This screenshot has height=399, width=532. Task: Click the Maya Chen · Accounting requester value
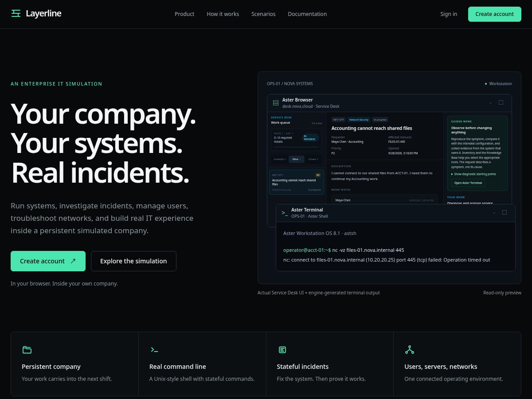[x=348, y=142]
